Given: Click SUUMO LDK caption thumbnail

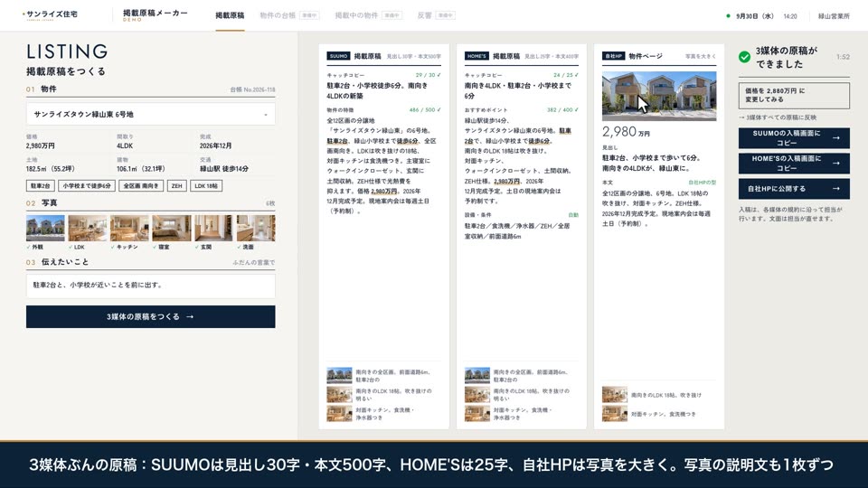Looking at the screenshot, I should pos(339,395).
